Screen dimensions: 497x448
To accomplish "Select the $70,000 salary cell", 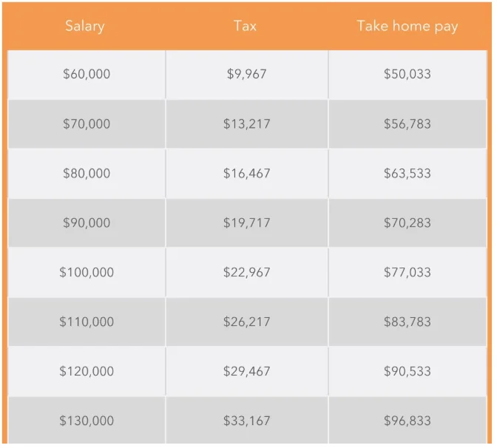I will (86, 123).
